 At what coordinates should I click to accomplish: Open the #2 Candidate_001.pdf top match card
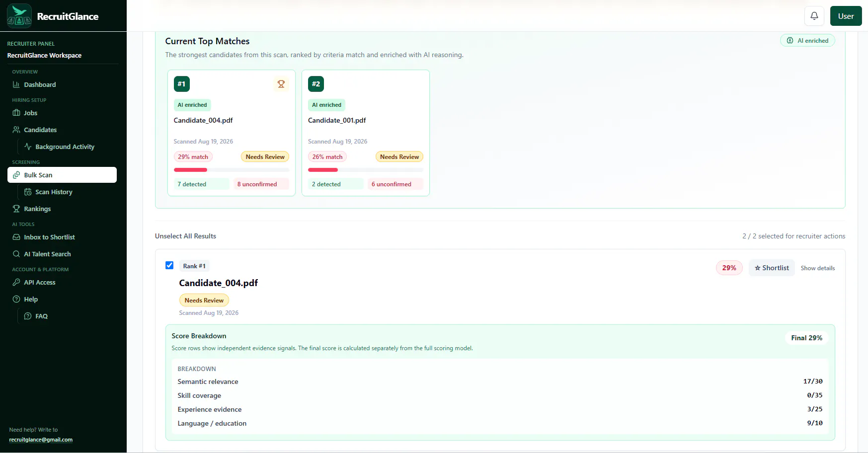tap(366, 133)
